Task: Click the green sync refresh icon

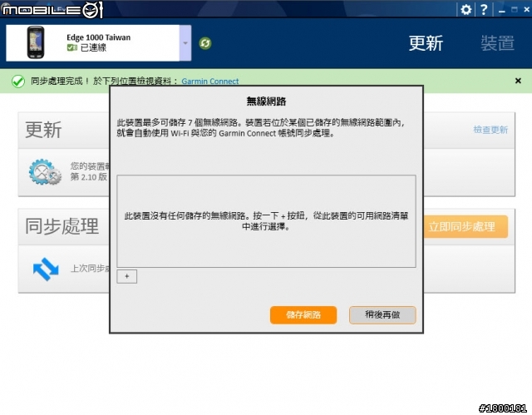Action: [205, 43]
